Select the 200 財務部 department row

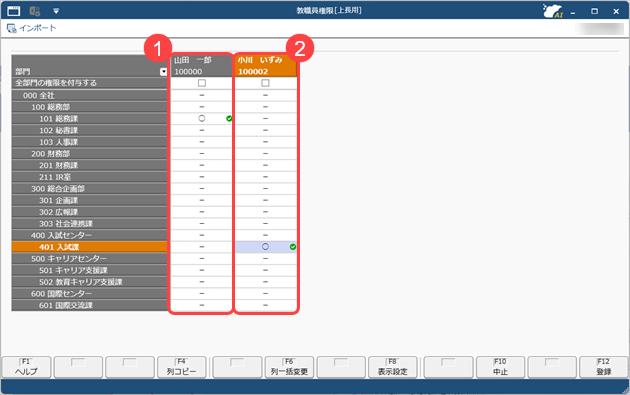tap(89, 153)
